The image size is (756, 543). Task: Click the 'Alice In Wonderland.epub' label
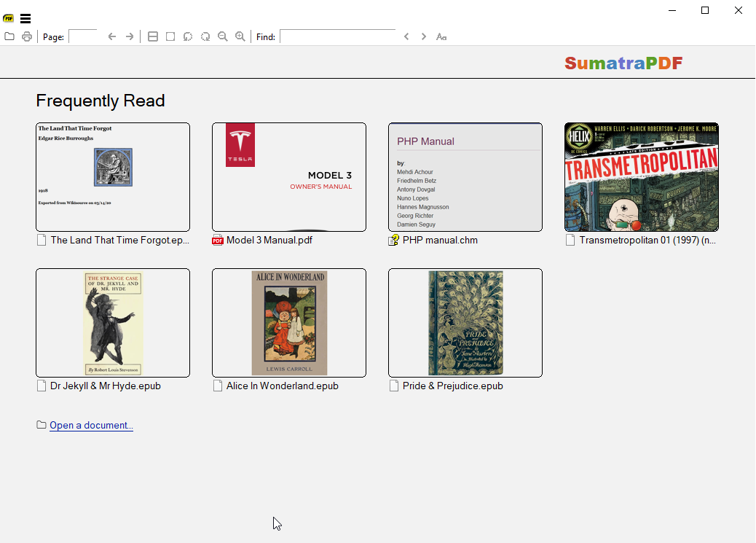283,386
